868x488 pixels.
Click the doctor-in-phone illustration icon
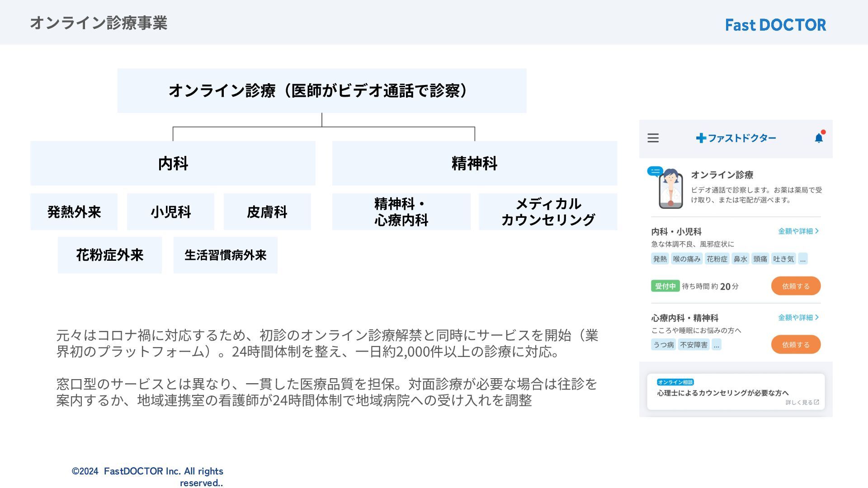tap(670, 189)
